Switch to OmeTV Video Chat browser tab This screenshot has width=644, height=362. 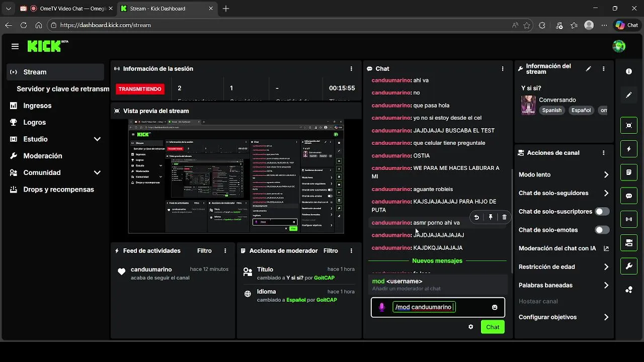point(65,9)
